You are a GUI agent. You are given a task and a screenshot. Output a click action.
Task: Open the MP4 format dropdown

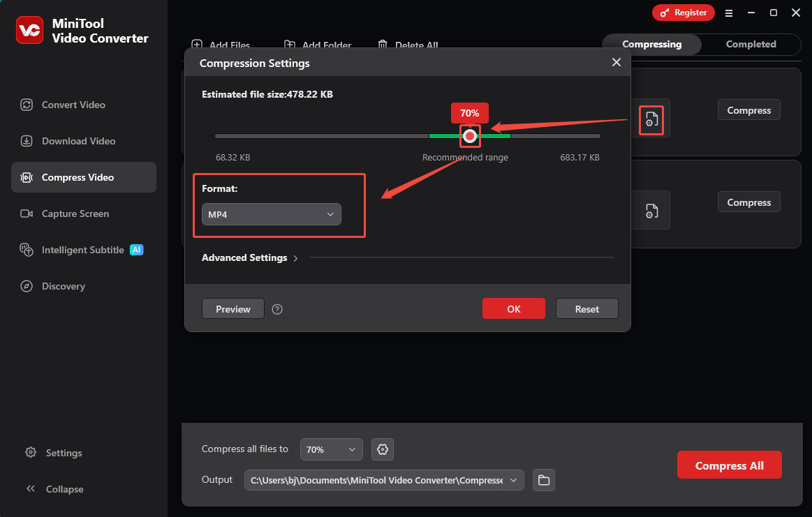271,214
